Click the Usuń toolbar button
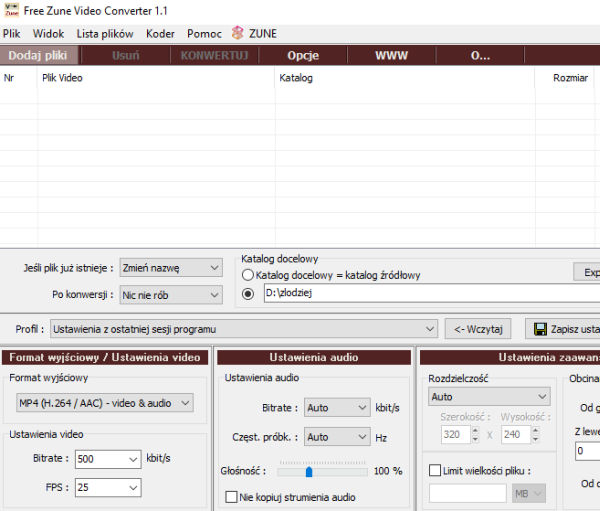 tap(126, 56)
